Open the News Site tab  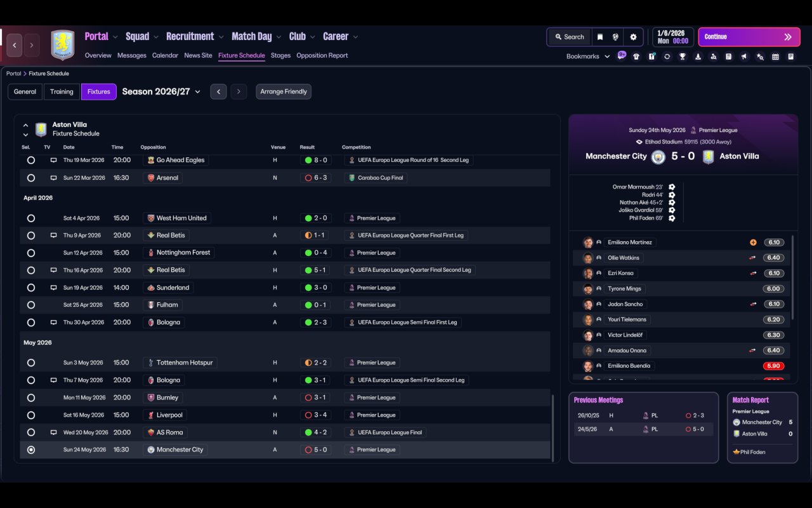pyautogui.click(x=198, y=56)
